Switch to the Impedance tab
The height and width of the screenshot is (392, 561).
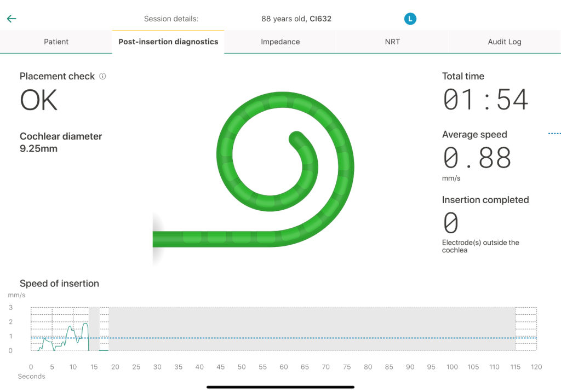[x=280, y=42]
